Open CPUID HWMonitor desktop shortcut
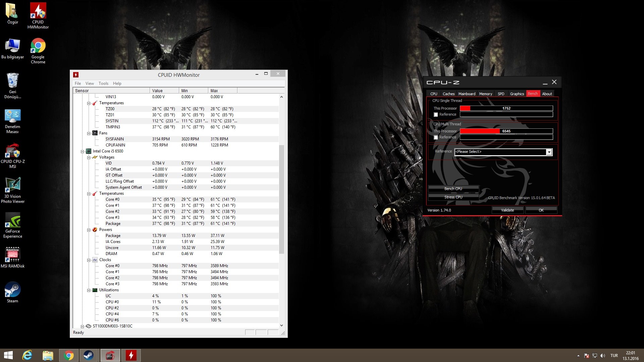644x362 pixels. tap(38, 15)
